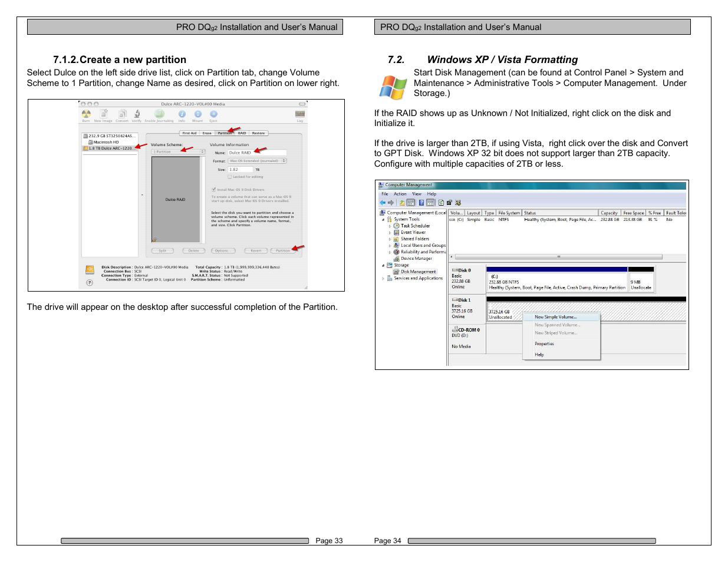Collapse the Storage tree node
Screen dimensions: 728x562
(383, 265)
